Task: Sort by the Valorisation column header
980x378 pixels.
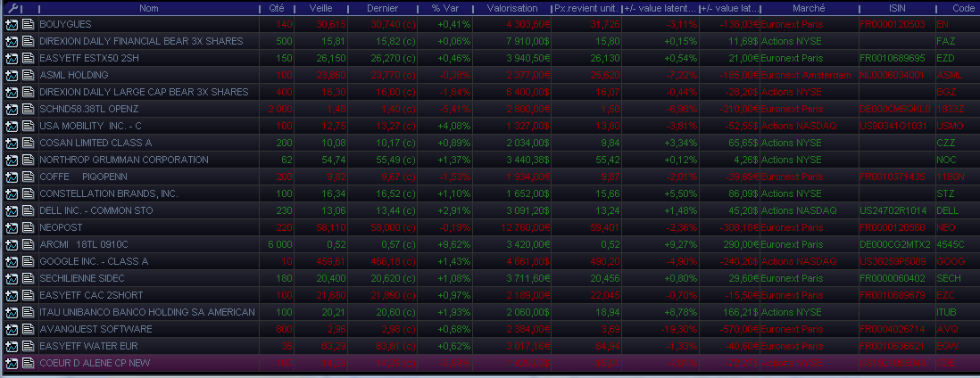Action: click(512, 9)
